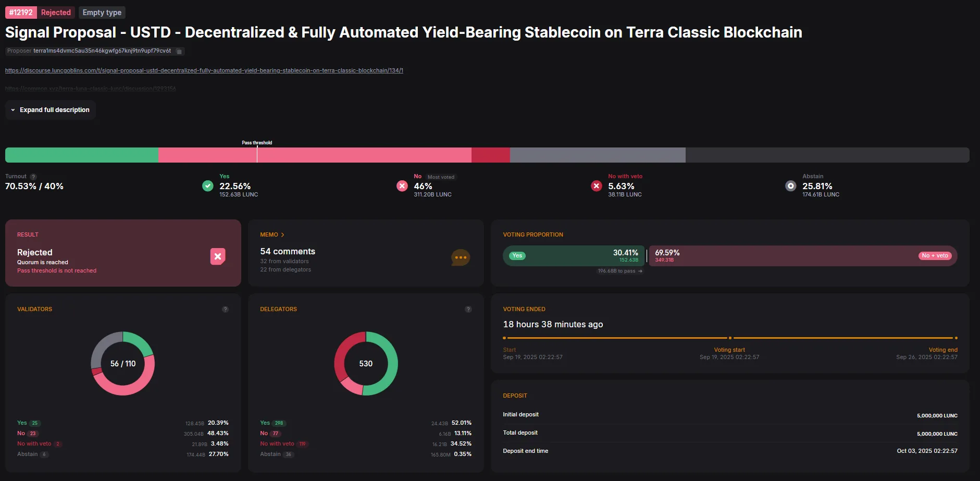Click the green Yes checkmark icon
The width and height of the screenshot is (980, 481).
point(207,186)
